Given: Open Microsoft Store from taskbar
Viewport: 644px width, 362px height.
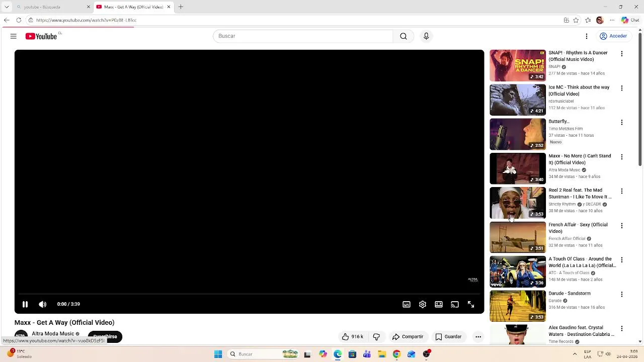Looking at the screenshot, I should (x=352, y=354).
